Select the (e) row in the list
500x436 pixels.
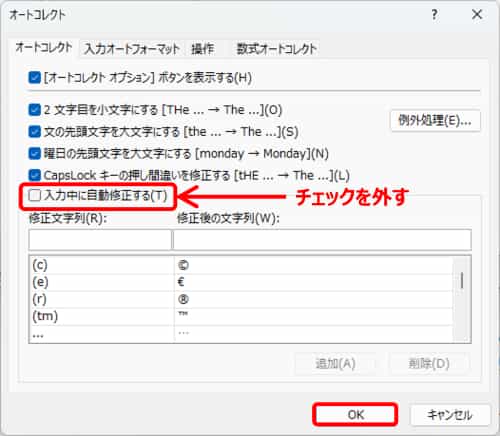241,283
